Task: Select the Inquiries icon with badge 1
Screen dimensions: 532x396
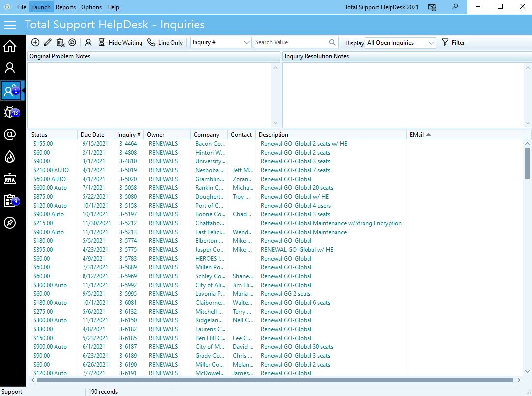Action: click(12, 90)
